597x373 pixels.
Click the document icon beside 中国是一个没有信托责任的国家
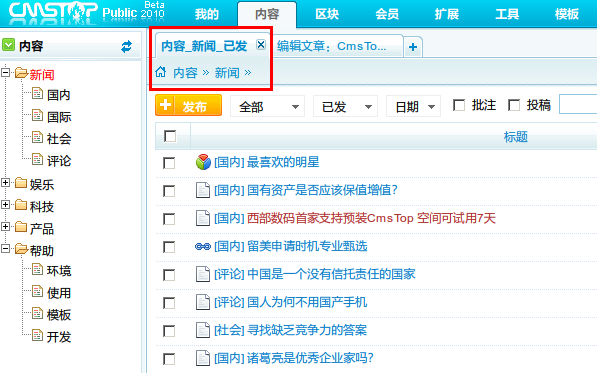203,274
